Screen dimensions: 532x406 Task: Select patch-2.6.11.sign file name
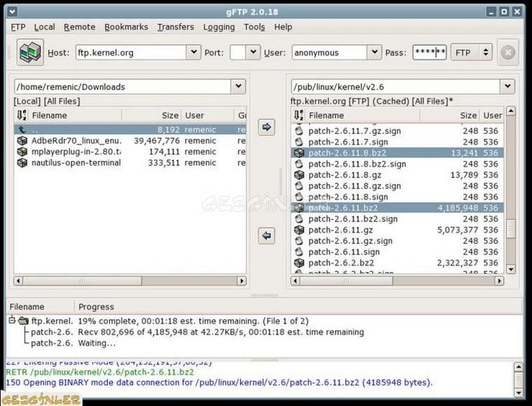click(344, 252)
